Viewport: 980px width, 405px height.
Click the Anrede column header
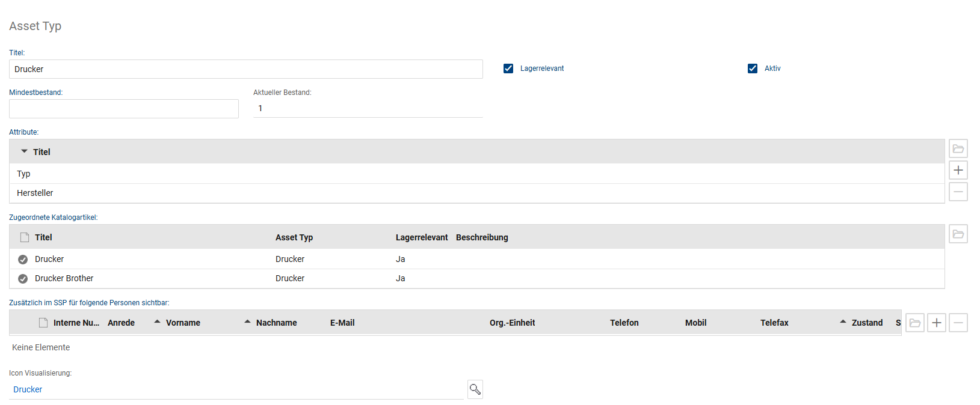click(121, 323)
